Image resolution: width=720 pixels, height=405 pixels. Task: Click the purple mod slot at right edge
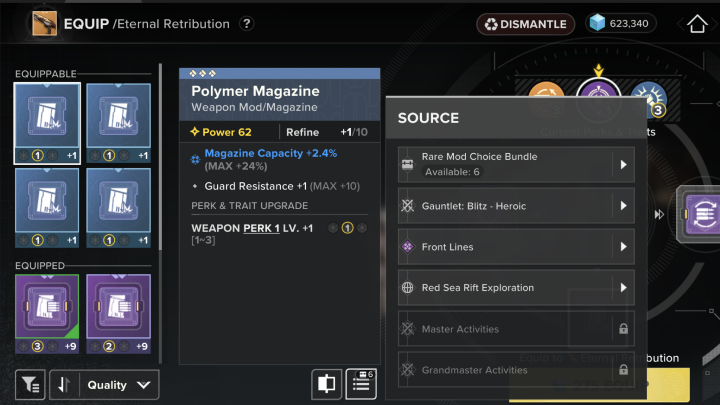tap(699, 214)
